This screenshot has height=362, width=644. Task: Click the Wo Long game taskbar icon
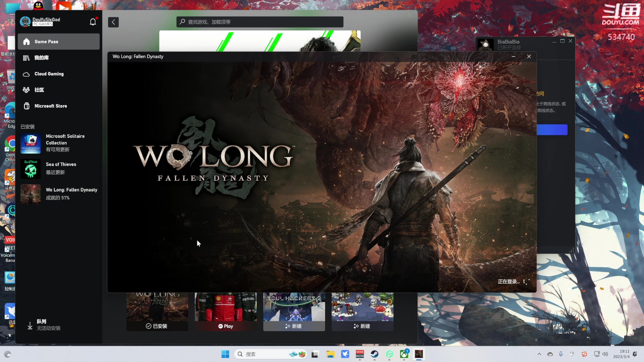point(419,354)
